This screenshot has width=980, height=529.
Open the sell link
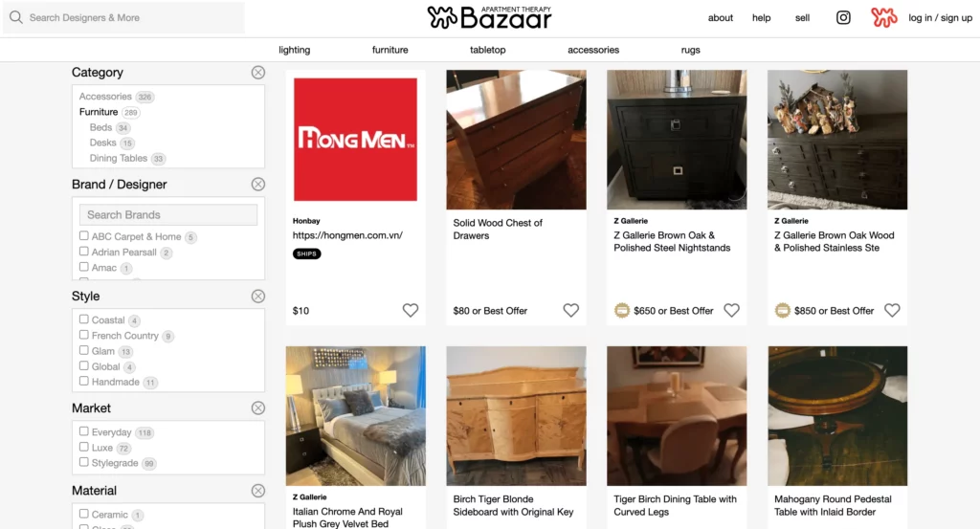point(803,17)
